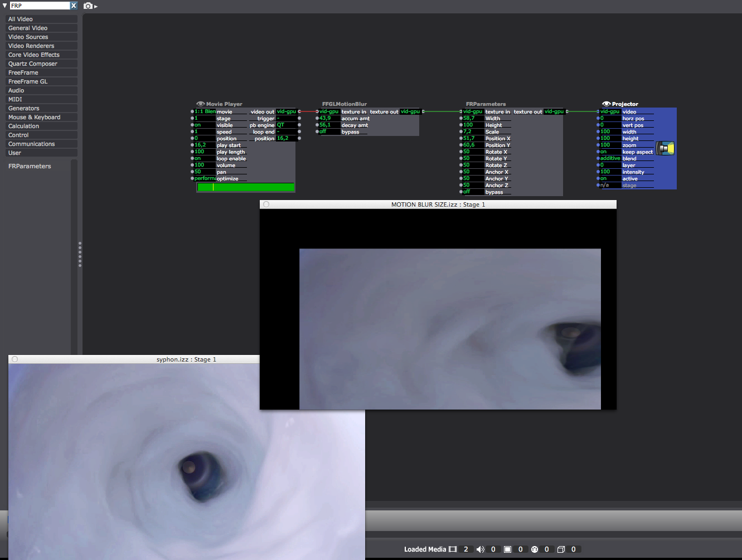This screenshot has width=742, height=560.
Task: Click the camera snapshot icon in toolbar
Action: (88, 6)
